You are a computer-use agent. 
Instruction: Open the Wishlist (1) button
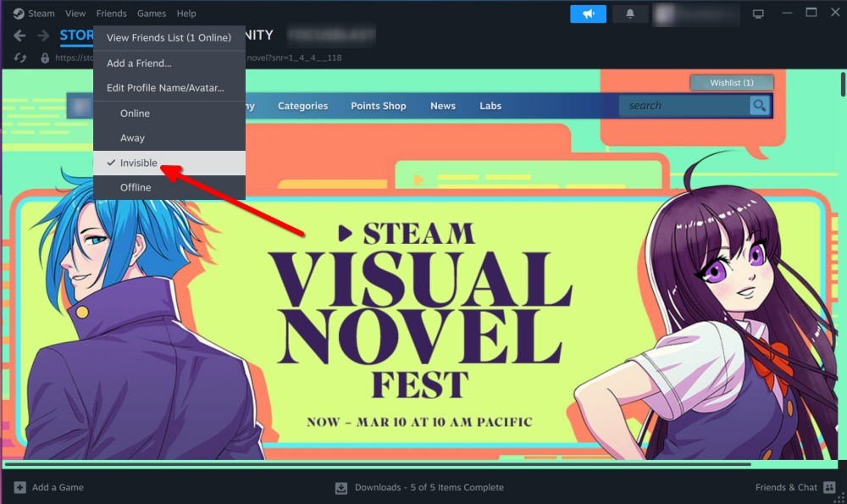pyautogui.click(x=732, y=83)
